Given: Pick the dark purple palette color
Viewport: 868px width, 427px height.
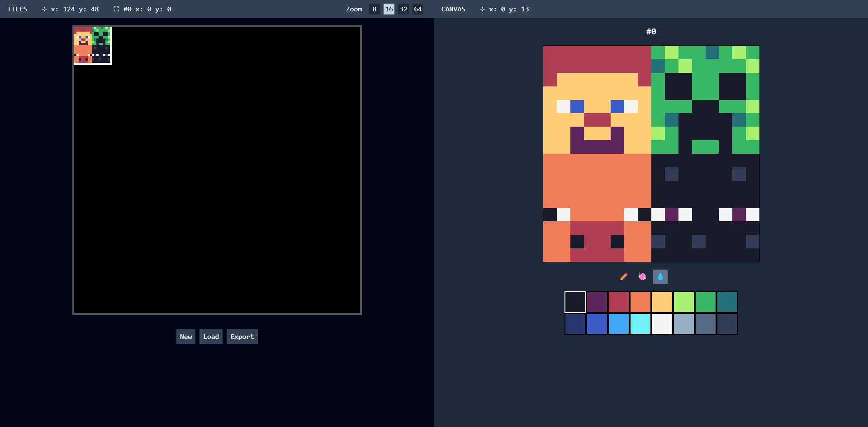Looking at the screenshot, I should [597, 302].
